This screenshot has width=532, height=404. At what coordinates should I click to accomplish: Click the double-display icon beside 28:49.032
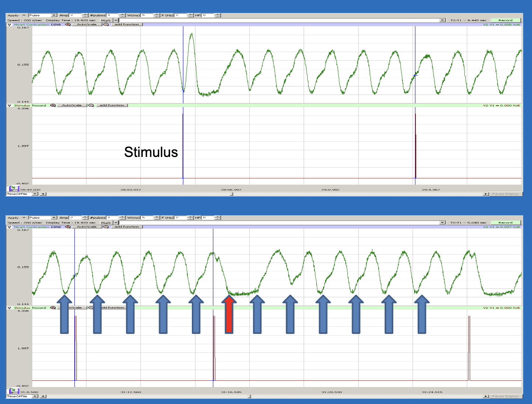click(13, 189)
